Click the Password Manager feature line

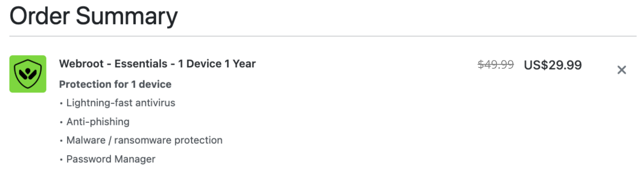(111, 159)
